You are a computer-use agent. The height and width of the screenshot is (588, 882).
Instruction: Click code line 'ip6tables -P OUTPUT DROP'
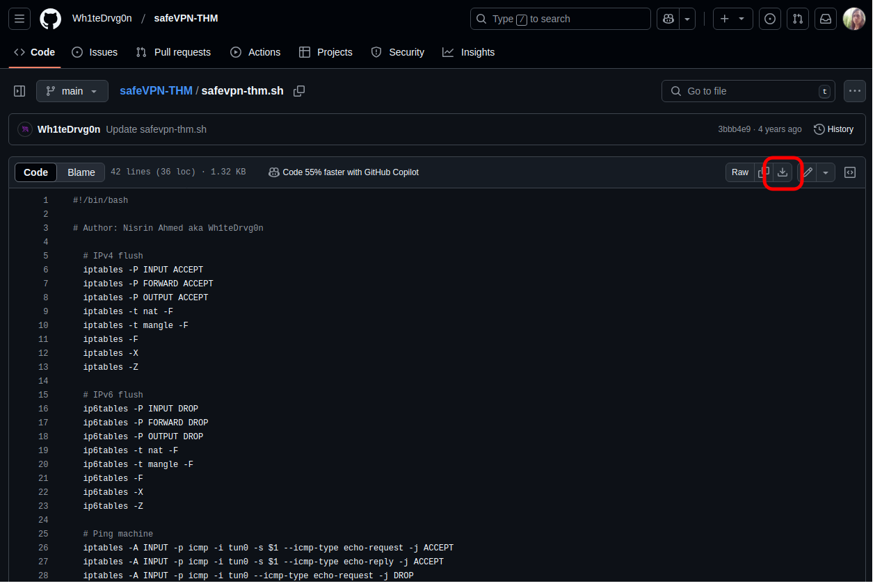pyautogui.click(x=143, y=436)
